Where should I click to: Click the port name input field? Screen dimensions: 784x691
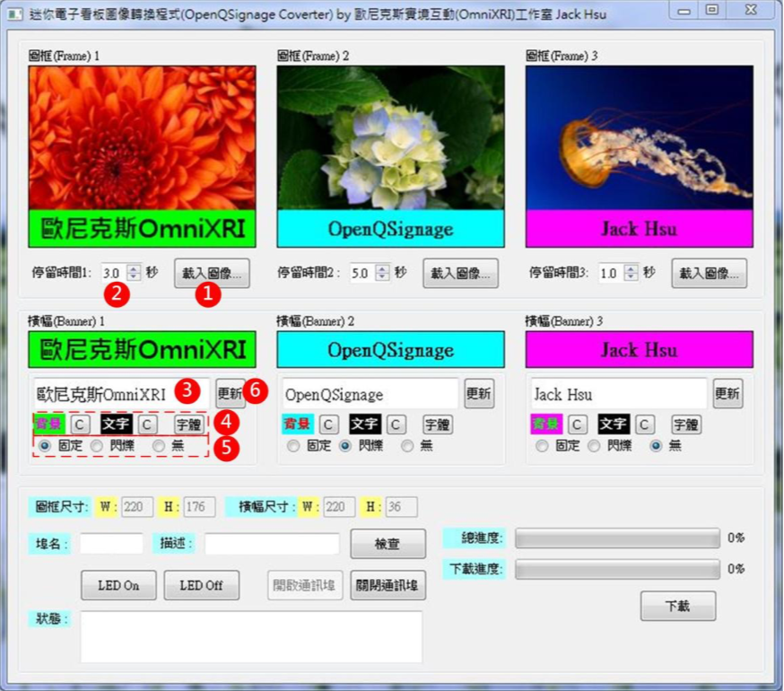[111, 544]
